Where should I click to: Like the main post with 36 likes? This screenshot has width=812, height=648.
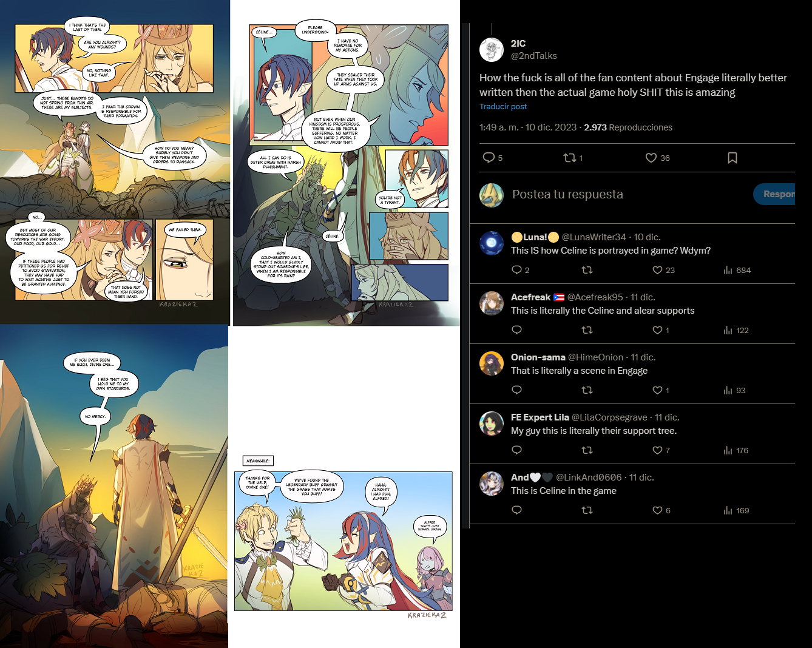tap(651, 158)
